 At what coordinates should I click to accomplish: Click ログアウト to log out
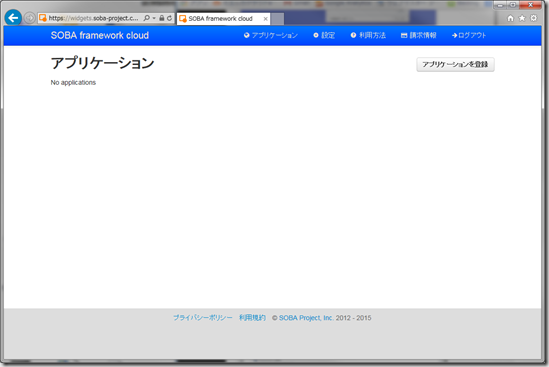[x=469, y=35]
